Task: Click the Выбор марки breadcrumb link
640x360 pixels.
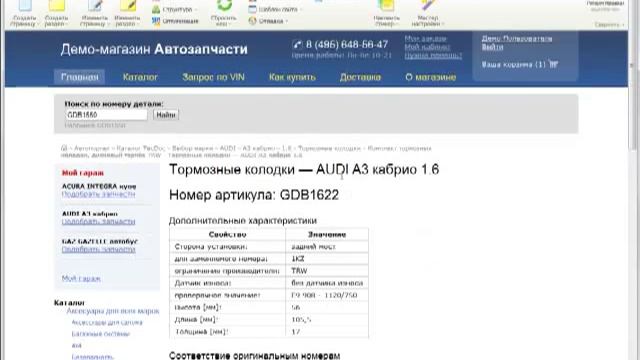Action: tap(193, 148)
